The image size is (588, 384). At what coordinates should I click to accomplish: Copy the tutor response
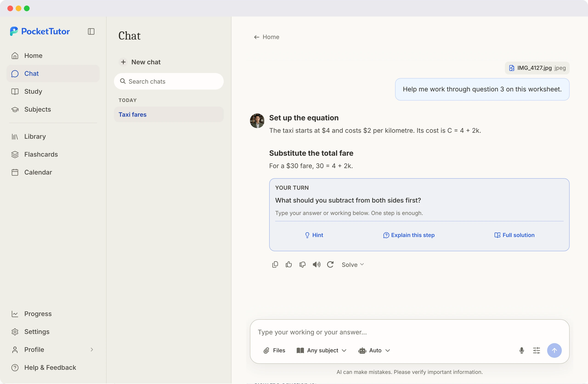275,264
